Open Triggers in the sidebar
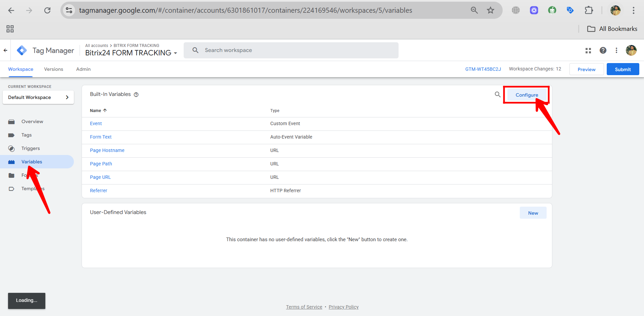 tap(31, 148)
